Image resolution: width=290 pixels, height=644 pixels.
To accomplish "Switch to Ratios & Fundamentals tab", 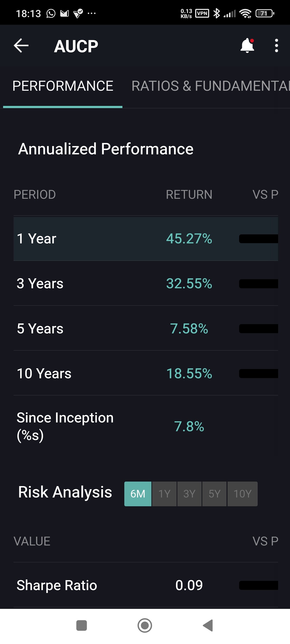I will [x=210, y=86].
